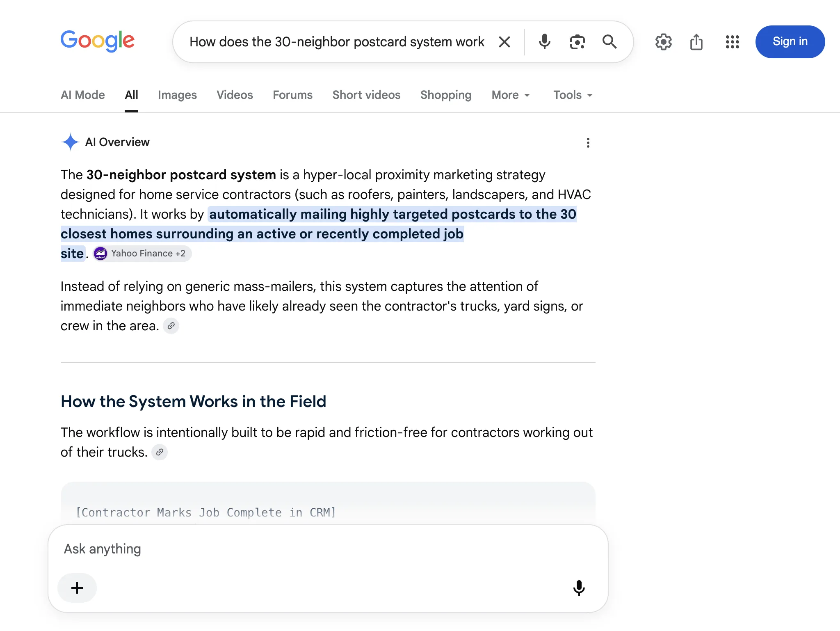Open the AI Overview three-dot menu

588,143
